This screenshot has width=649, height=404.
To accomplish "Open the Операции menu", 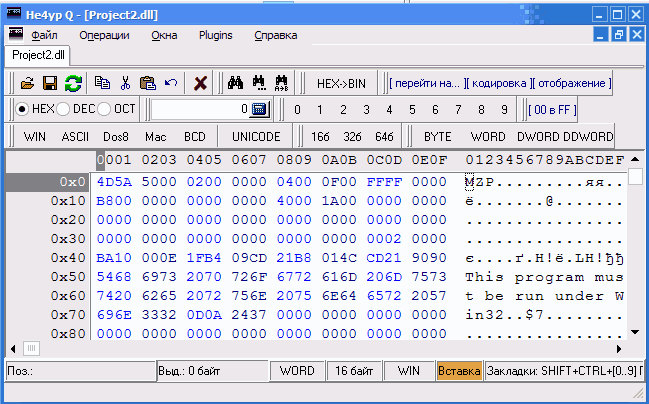I will pyautogui.click(x=104, y=35).
